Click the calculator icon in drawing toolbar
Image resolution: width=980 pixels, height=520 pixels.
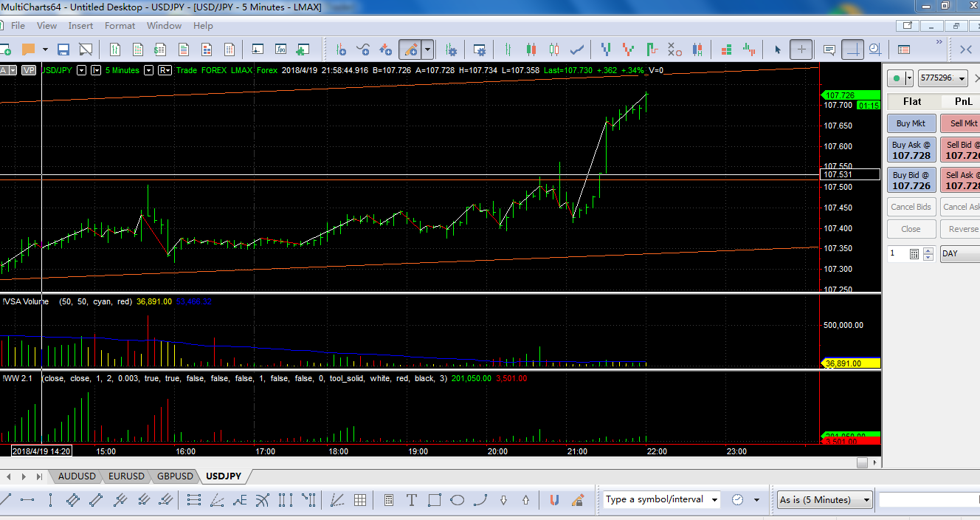point(388,500)
